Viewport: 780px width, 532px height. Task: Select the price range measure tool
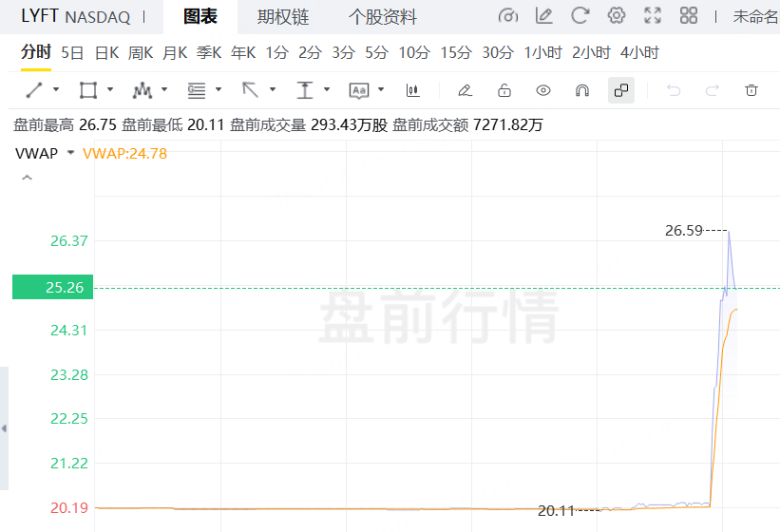click(304, 90)
